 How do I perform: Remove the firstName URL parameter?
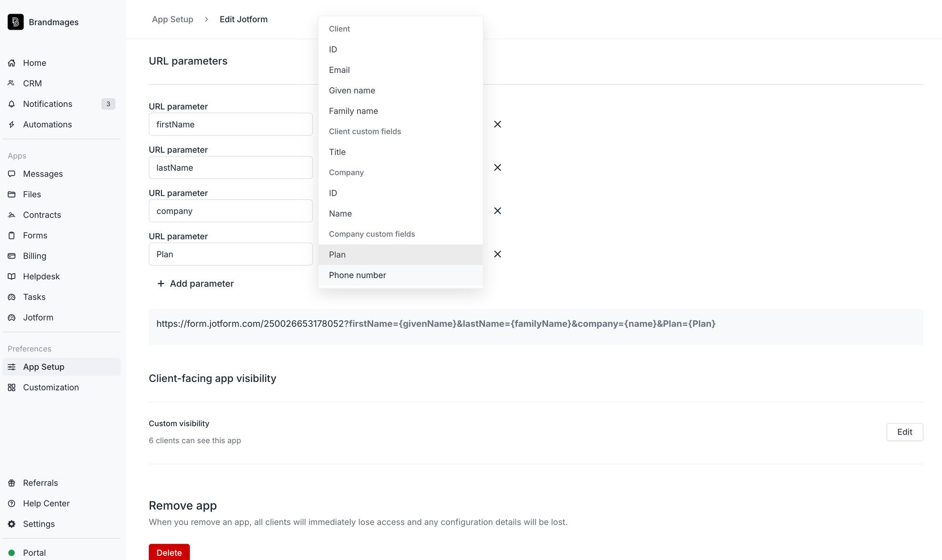tap(497, 124)
